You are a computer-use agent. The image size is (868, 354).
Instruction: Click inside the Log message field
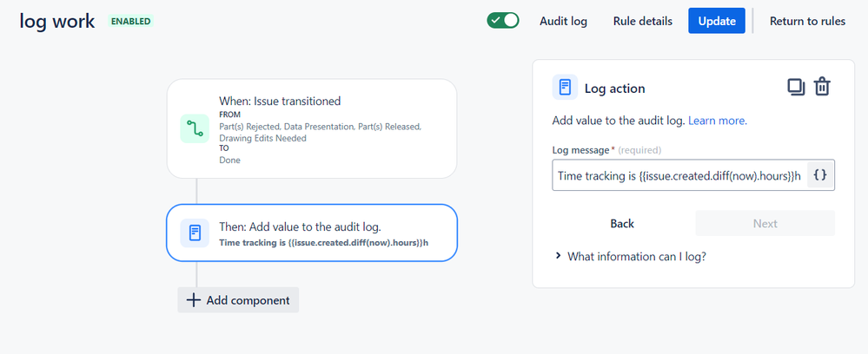click(x=679, y=175)
